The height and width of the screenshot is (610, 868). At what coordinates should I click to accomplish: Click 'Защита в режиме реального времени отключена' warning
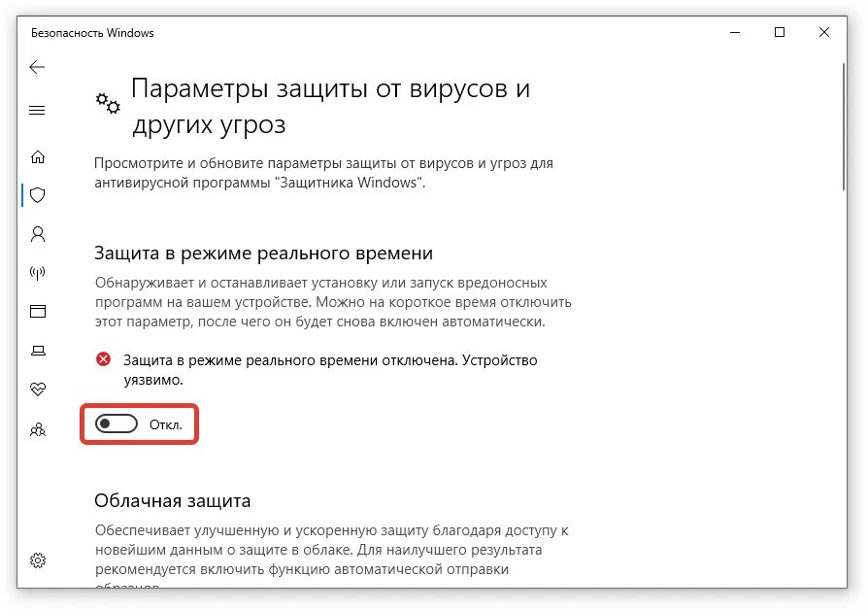[x=330, y=369]
